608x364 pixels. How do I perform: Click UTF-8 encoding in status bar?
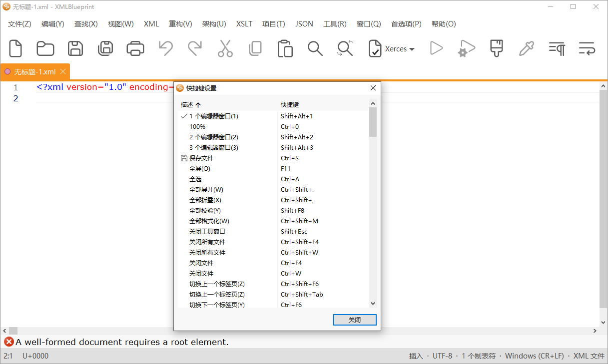(442, 356)
